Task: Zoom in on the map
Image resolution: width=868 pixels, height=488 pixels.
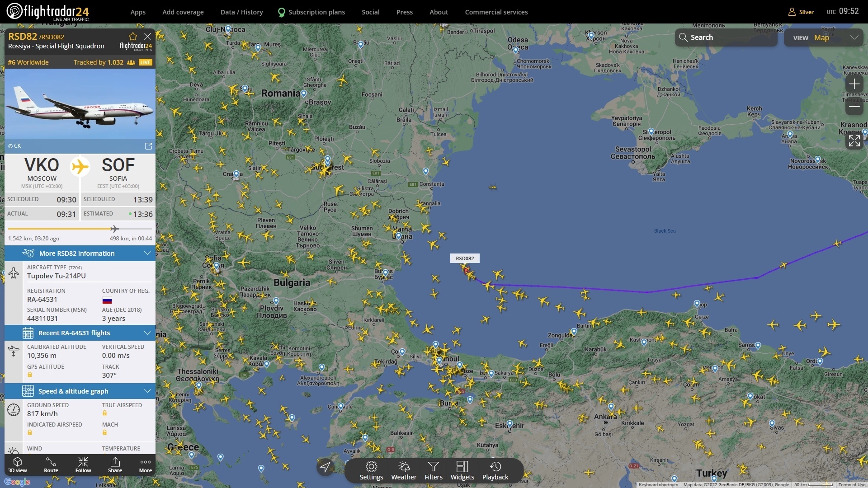Action: pyautogui.click(x=854, y=84)
